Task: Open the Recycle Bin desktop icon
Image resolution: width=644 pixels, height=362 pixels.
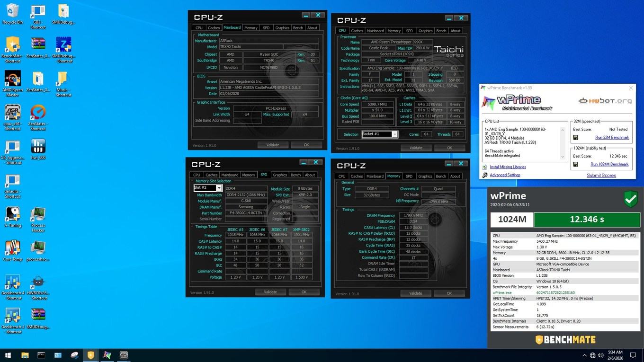Action: [12, 14]
